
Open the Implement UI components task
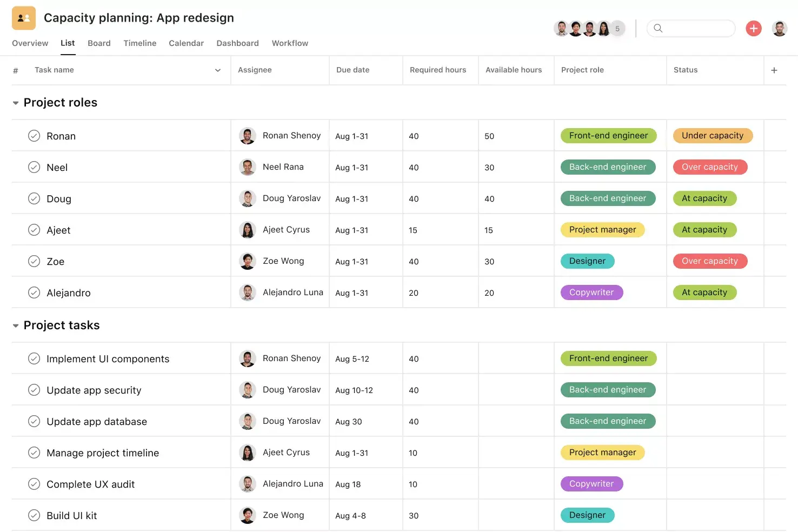(108, 358)
